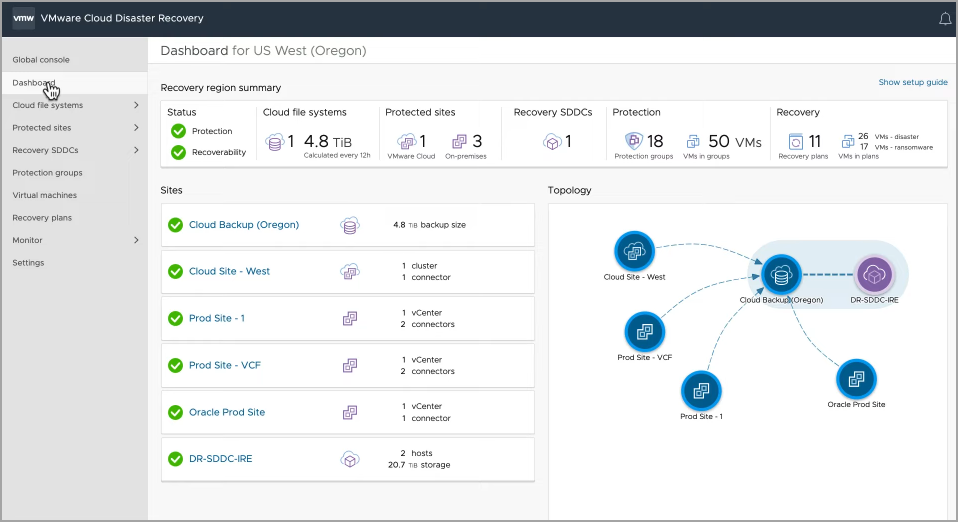Click VMs in plans icon
958x522 pixels.
click(848, 142)
